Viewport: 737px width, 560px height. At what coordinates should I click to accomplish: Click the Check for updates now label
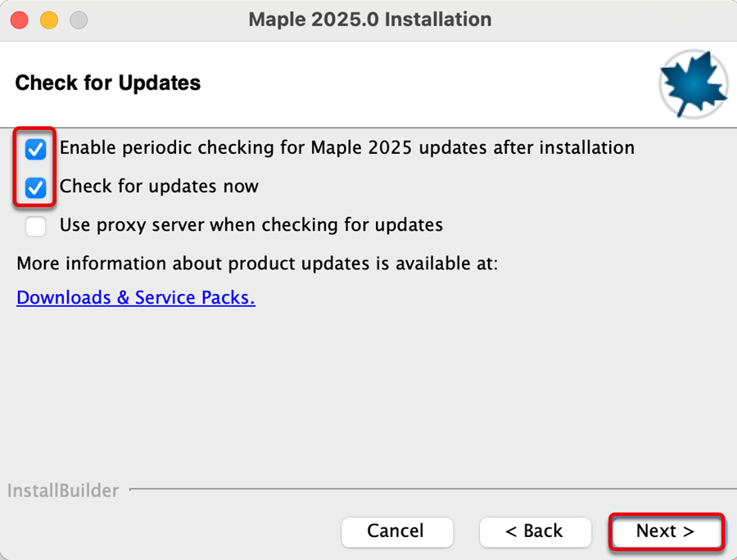[x=159, y=187]
